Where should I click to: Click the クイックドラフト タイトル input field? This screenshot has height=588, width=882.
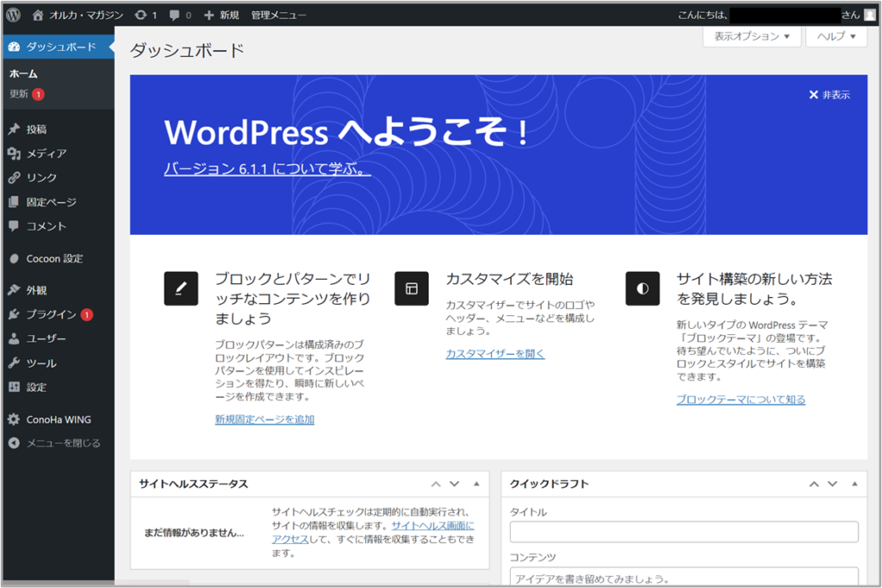coord(684,532)
